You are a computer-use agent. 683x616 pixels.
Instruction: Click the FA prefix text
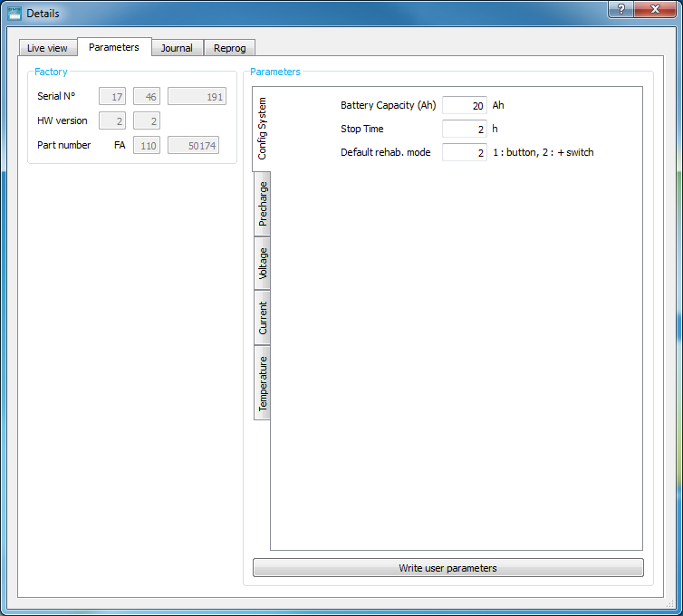point(120,145)
